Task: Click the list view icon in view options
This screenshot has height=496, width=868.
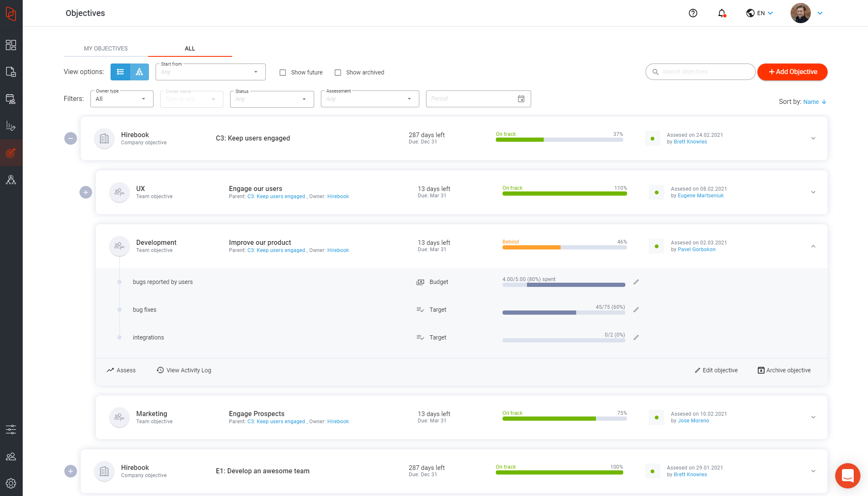Action: click(x=120, y=72)
